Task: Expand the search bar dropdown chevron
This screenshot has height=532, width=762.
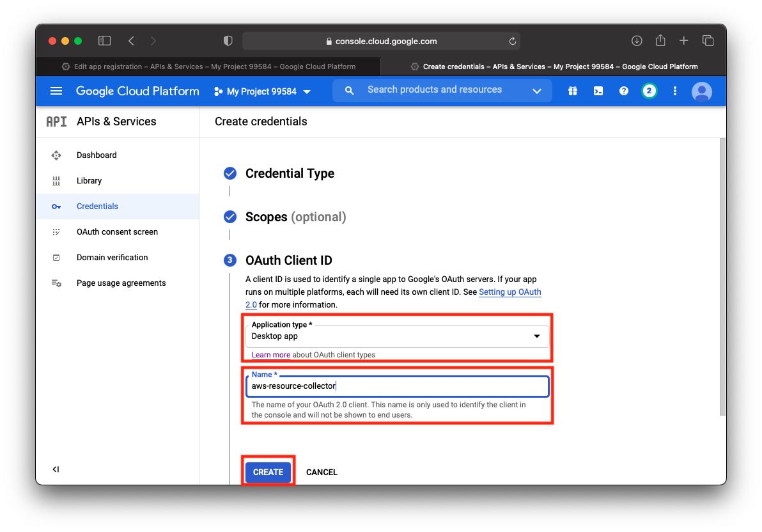Action: point(536,91)
